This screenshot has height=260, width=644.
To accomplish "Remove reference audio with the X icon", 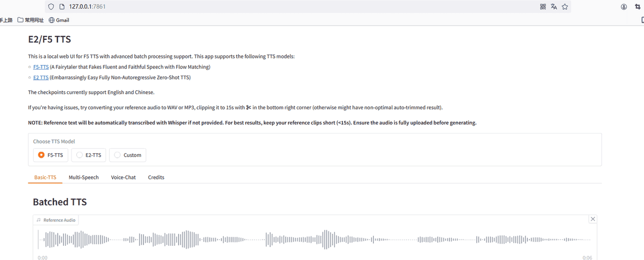I will click(x=593, y=219).
